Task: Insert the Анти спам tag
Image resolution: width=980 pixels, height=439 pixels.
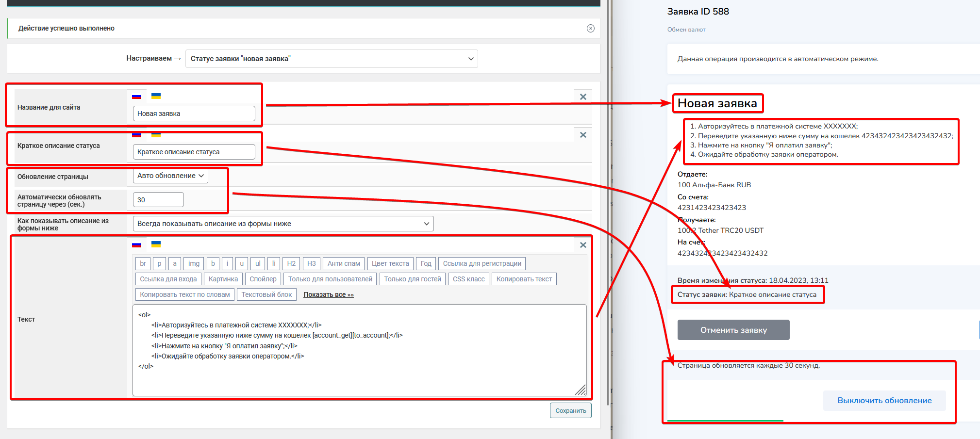Action: (344, 263)
